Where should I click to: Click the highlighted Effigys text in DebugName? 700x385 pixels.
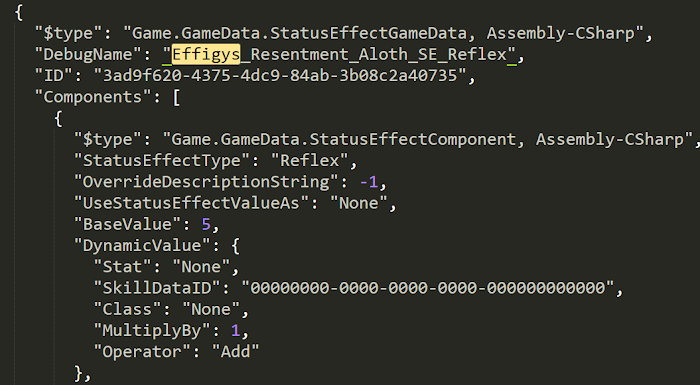pos(206,54)
